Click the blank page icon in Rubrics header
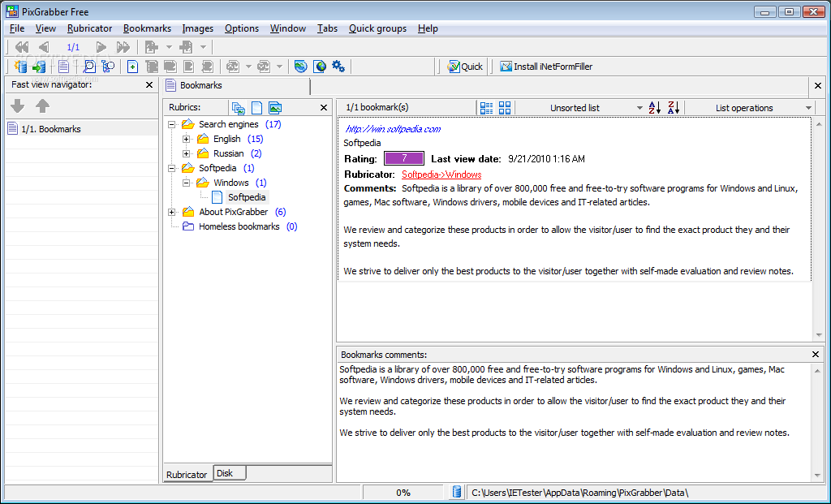Image resolution: width=831 pixels, height=504 pixels. click(256, 108)
